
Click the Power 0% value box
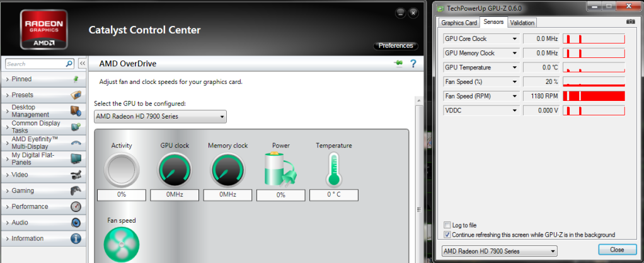(x=281, y=195)
